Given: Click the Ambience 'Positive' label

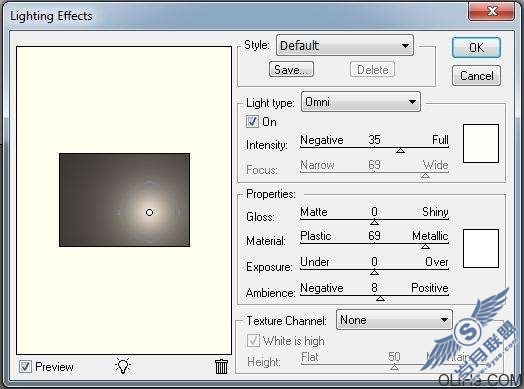Looking at the screenshot, I should tap(429, 287).
